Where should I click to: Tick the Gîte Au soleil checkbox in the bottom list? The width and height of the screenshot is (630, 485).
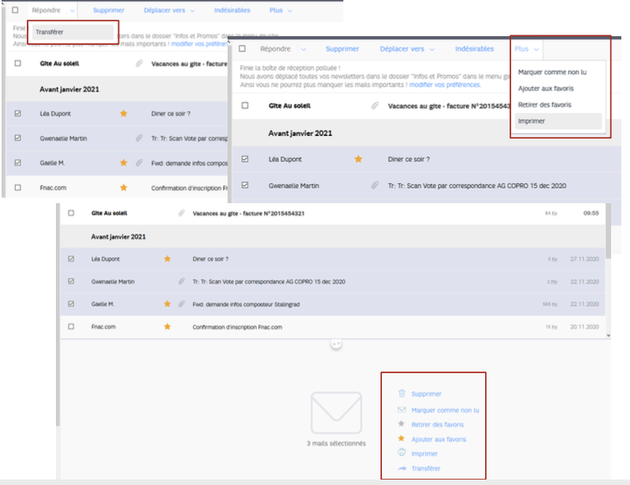click(x=71, y=213)
